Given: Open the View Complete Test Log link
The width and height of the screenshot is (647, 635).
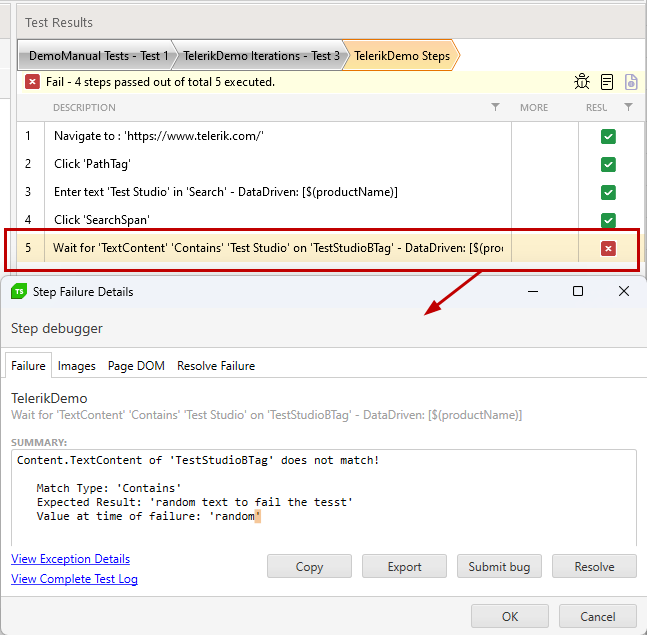Looking at the screenshot, I should [74, 579].
